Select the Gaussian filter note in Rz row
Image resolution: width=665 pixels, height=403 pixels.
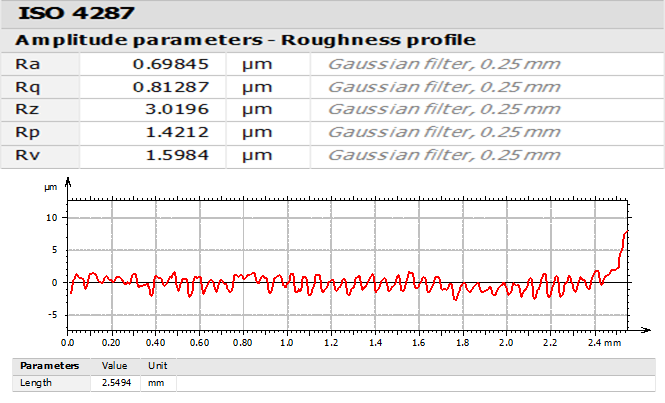pyautogui.click(x=444, y=109)
